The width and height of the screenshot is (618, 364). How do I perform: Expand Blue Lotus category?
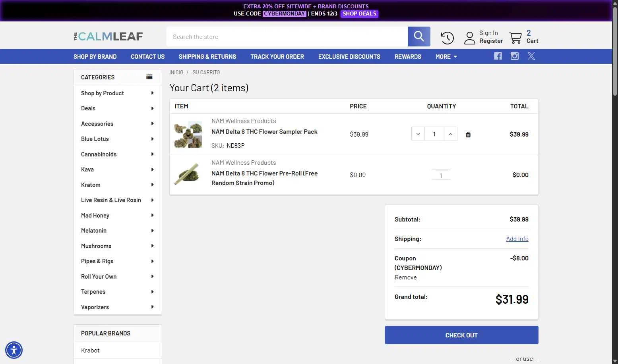(152, 139)
